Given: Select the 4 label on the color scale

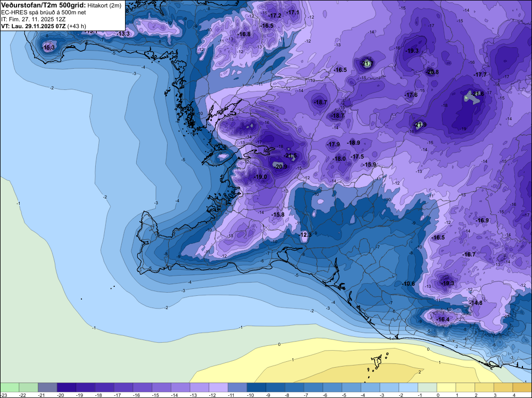Looking at the screenshot, I should (x=514, y=395).
